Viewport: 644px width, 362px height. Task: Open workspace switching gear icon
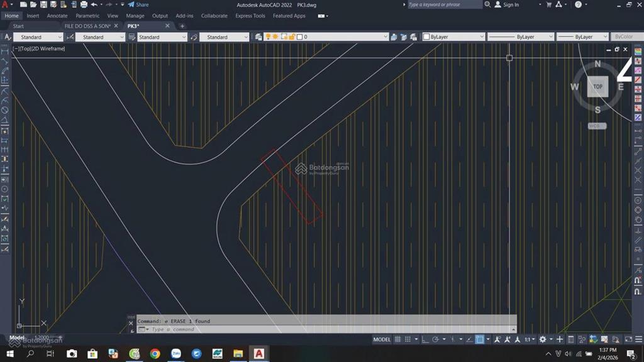click(542, 339)
